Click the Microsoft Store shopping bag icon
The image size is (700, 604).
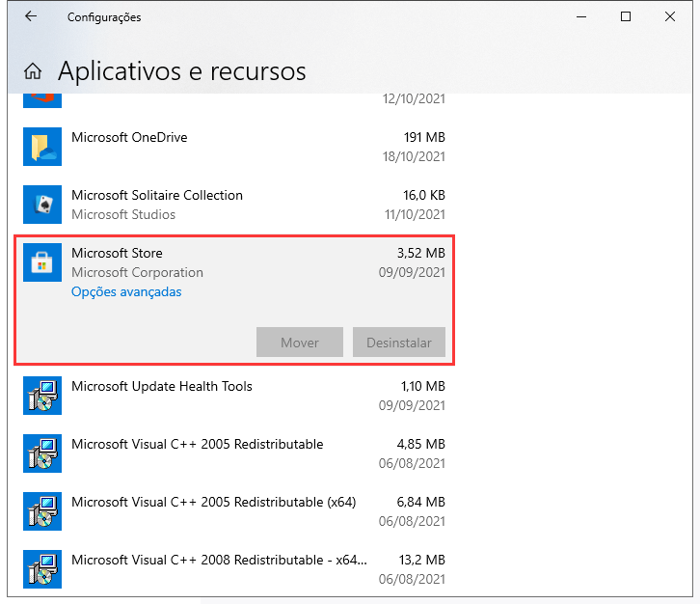coord(42,262)
